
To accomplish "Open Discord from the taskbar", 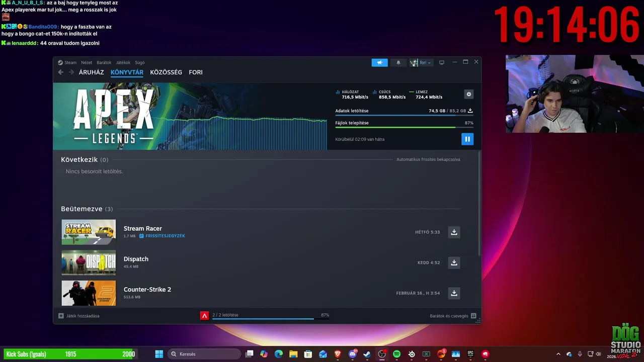I will pyautogui.click(x=353, y=354).
